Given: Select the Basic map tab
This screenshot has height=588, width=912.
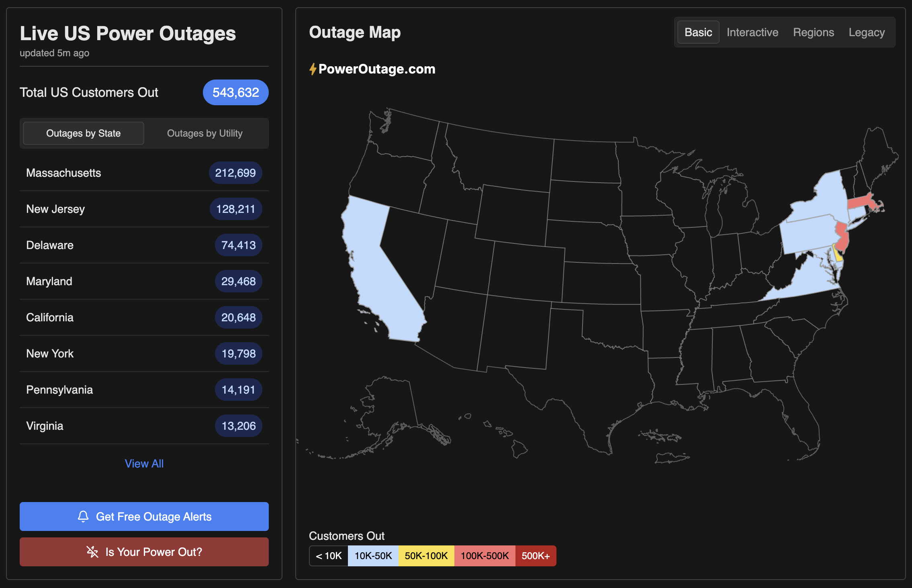Looking at the screenshot, I should pos(698,32).
